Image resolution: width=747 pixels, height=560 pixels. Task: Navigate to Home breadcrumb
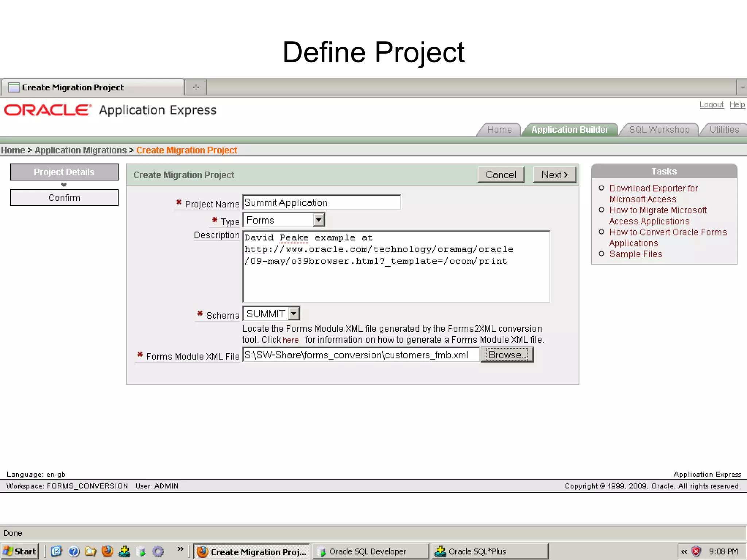(13, 150)
